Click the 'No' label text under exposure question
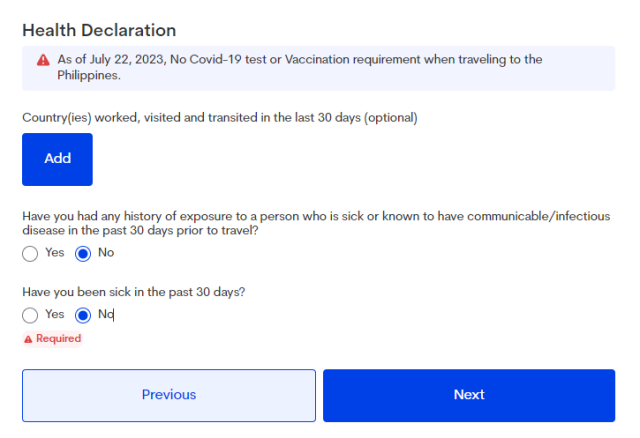The width and height of the screenshot is (640, 438). 106,253
